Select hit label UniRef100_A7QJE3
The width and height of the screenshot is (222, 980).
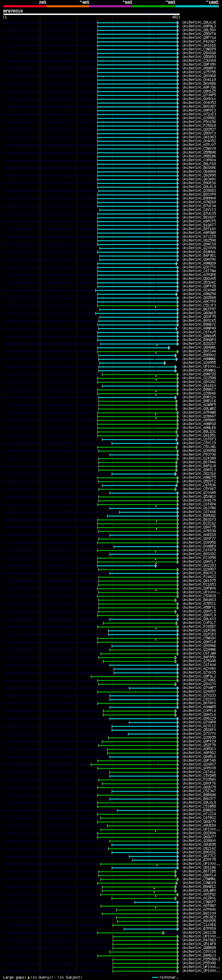click(x=199, y=114)
